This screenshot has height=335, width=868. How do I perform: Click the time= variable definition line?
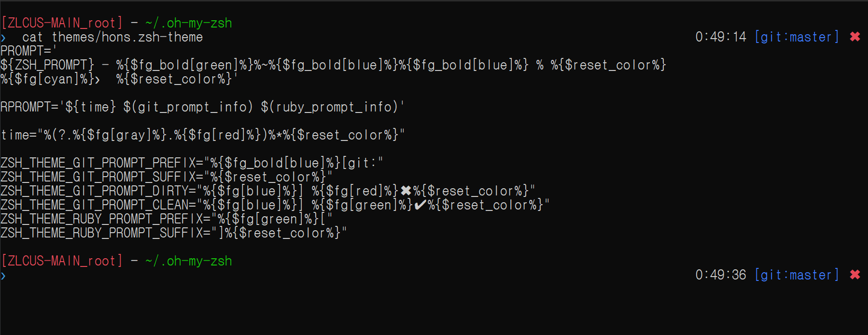[x=203, y=135]
